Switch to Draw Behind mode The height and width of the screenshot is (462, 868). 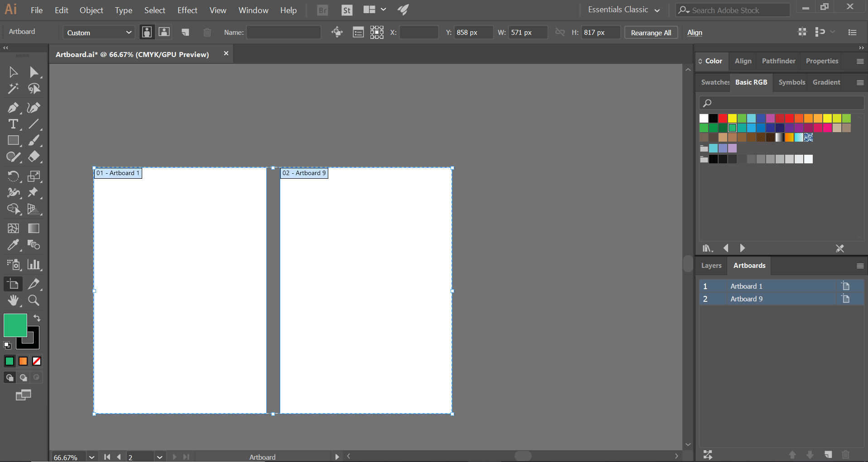23,377
